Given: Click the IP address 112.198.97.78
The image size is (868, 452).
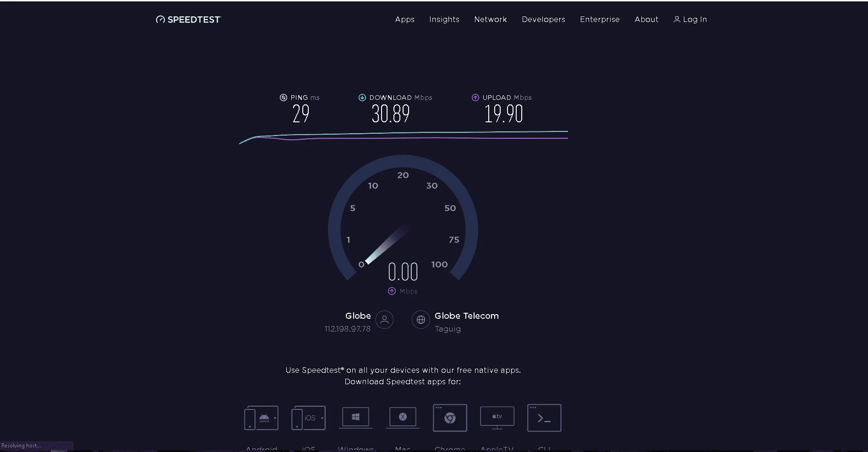Looking at the screenshot, I should (348, 329).
